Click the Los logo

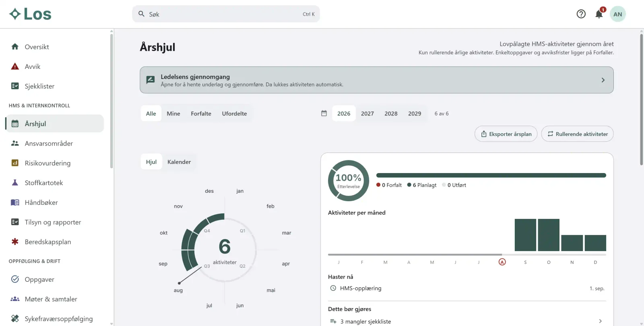click(x=30, y=14)
